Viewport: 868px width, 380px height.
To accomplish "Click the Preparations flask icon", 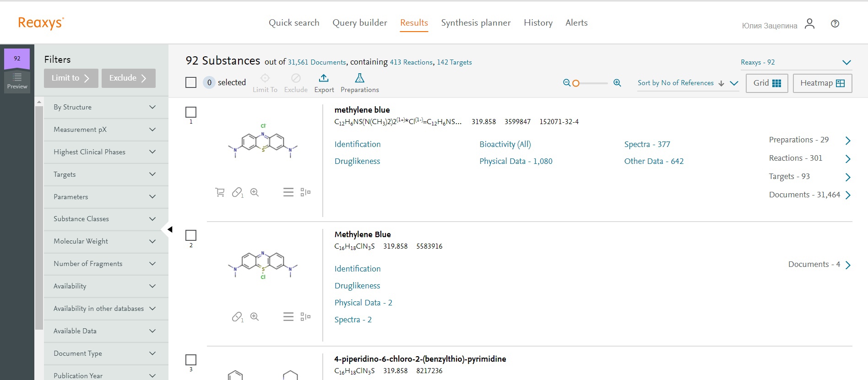I will click(360, 78).
